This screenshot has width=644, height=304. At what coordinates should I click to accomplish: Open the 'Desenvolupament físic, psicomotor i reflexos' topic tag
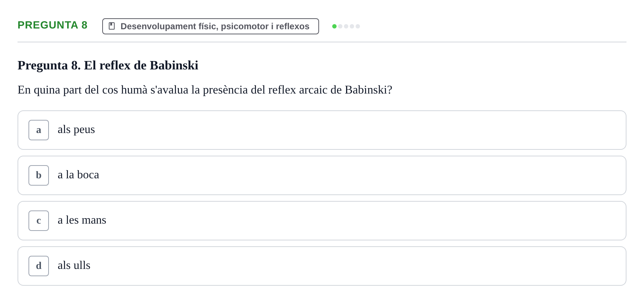211,26
